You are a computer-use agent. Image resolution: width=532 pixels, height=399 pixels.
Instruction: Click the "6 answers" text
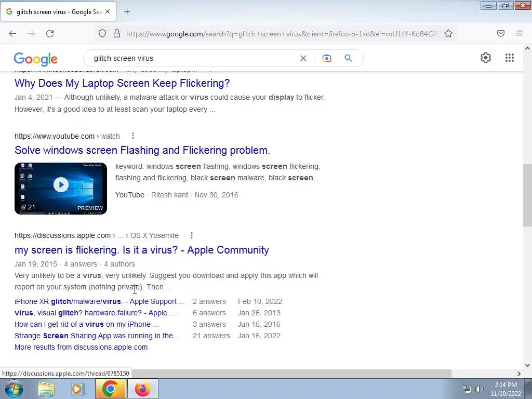pyautogui.click(x=209, y=313)
